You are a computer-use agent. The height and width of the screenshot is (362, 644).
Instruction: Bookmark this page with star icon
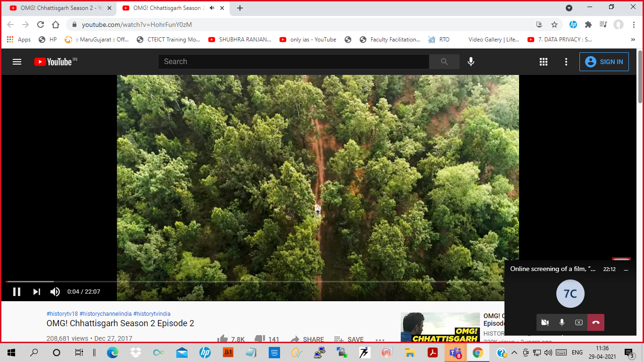coord(554,25)
